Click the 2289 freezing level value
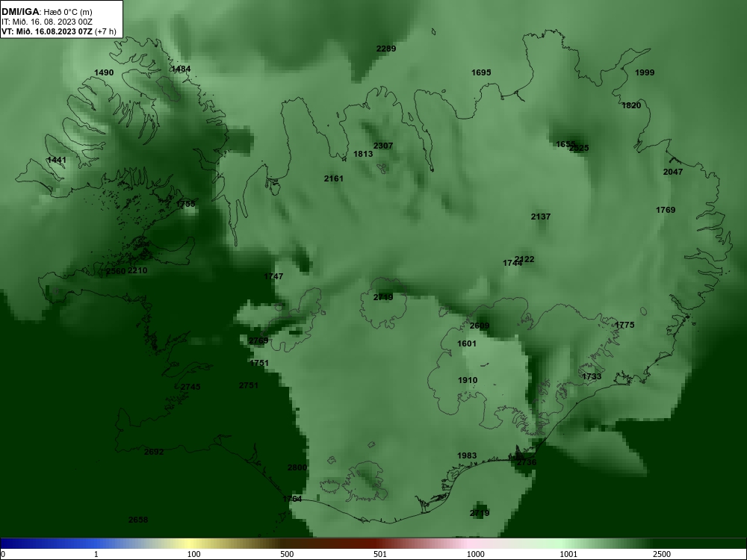This screenshot has width=747, height=560. click(x=386, y=48)
